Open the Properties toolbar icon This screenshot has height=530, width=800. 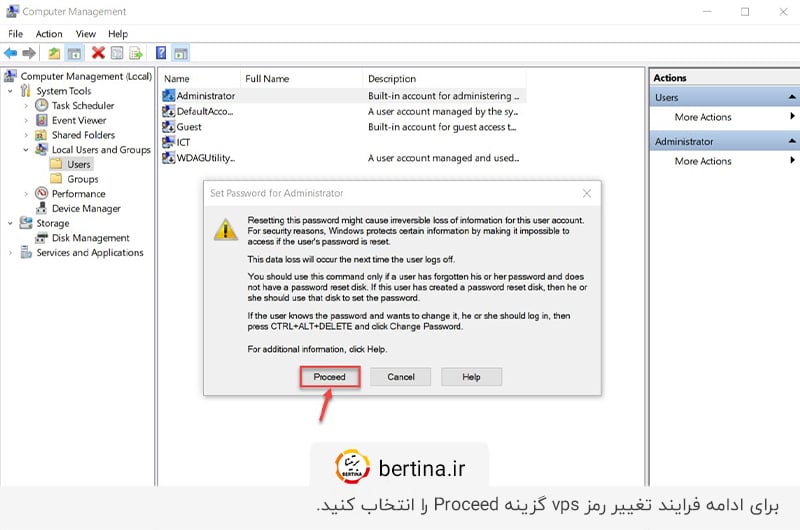click(117, 53)
